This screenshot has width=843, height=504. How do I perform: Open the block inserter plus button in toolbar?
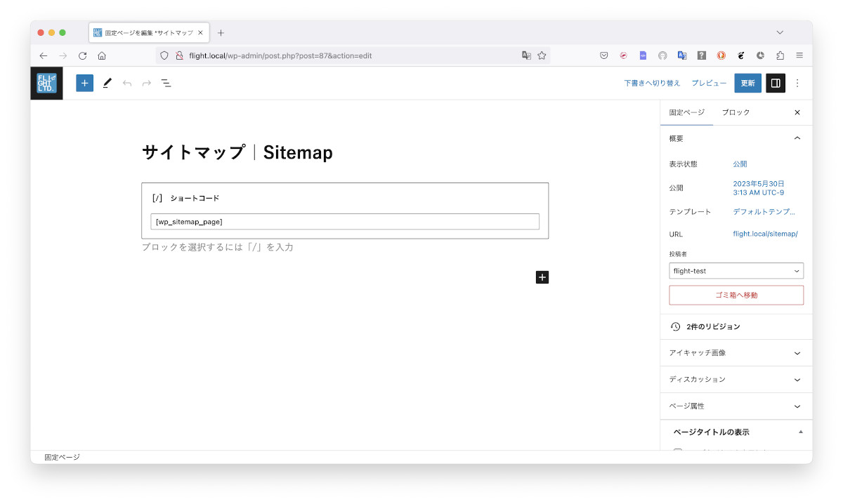84,83
